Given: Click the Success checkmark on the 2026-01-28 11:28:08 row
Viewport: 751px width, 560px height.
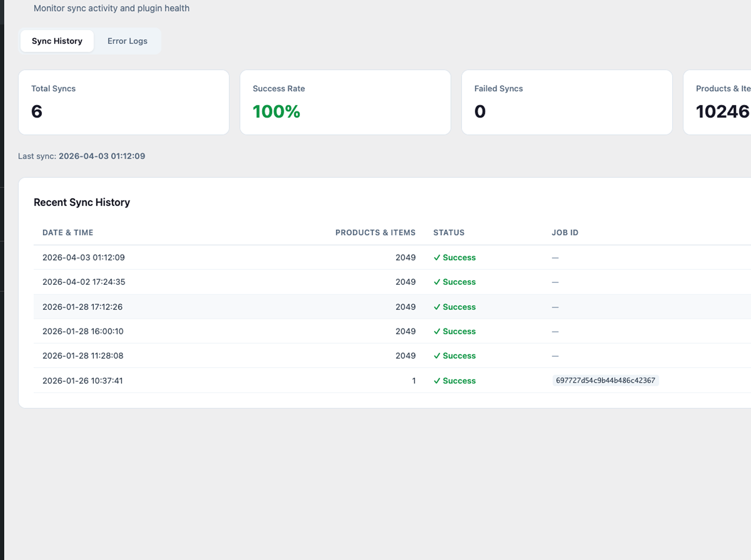Looking at the screenshot, I should 437,355.
